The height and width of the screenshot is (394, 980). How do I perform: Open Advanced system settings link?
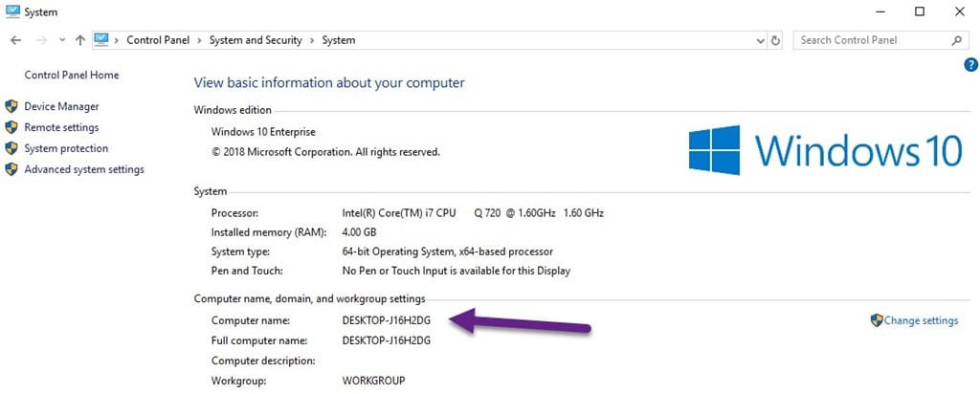coord(84,169)
